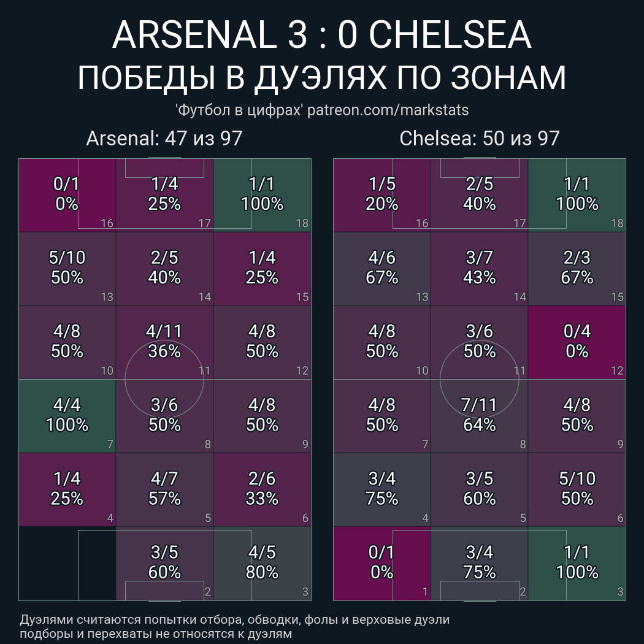Click Arsenal zone 18 showing 1/1 100%
The width and height of the screenshot is (644, 644).
[262, 195]
